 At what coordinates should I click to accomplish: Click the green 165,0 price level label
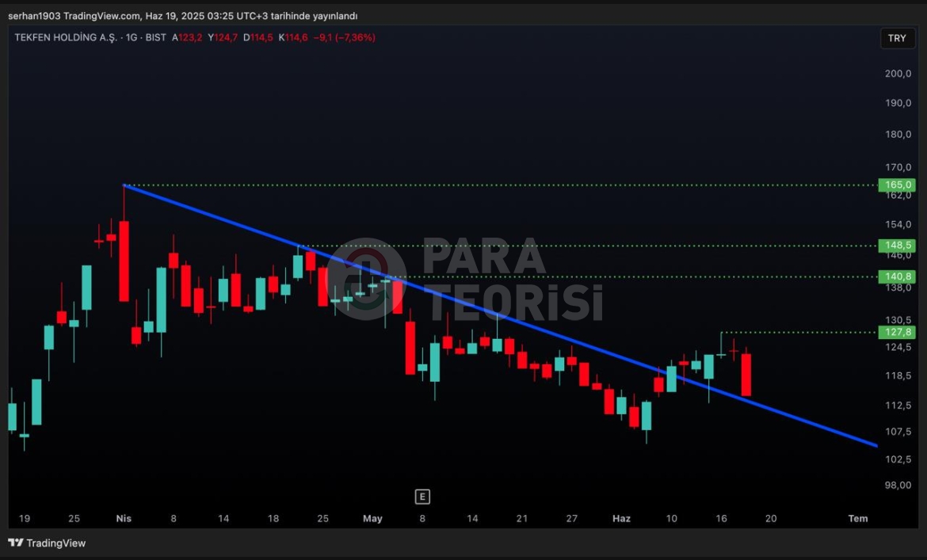coord(897,185)
